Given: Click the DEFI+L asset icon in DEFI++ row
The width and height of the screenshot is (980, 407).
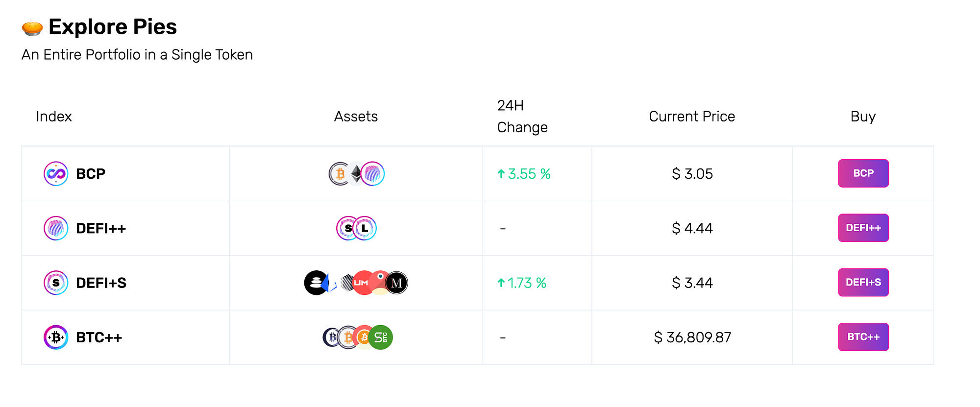Looking at the screenshot, I should 365,228.
